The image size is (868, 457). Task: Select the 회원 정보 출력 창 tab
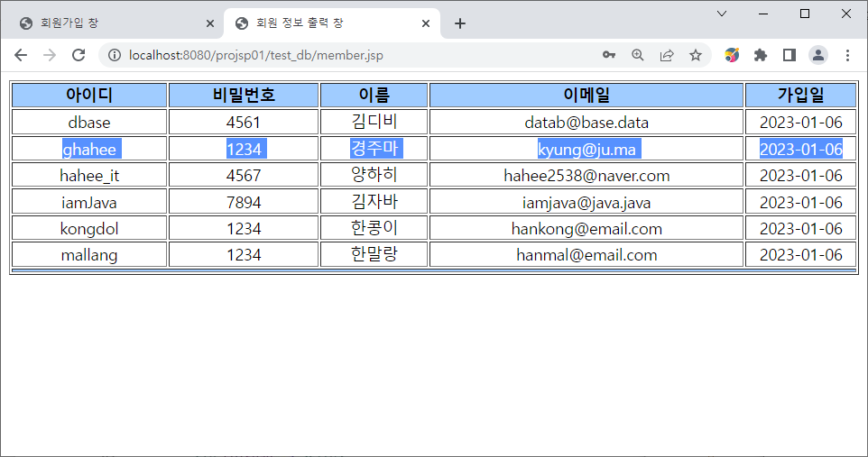[x=332, y=23]
